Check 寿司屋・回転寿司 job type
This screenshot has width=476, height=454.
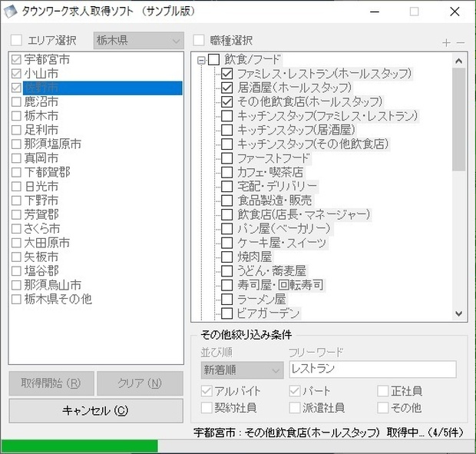click(227, 285)
